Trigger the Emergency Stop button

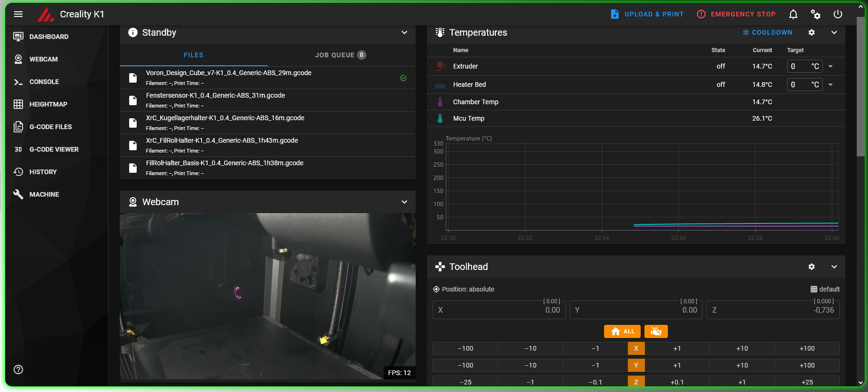point(736,14)
